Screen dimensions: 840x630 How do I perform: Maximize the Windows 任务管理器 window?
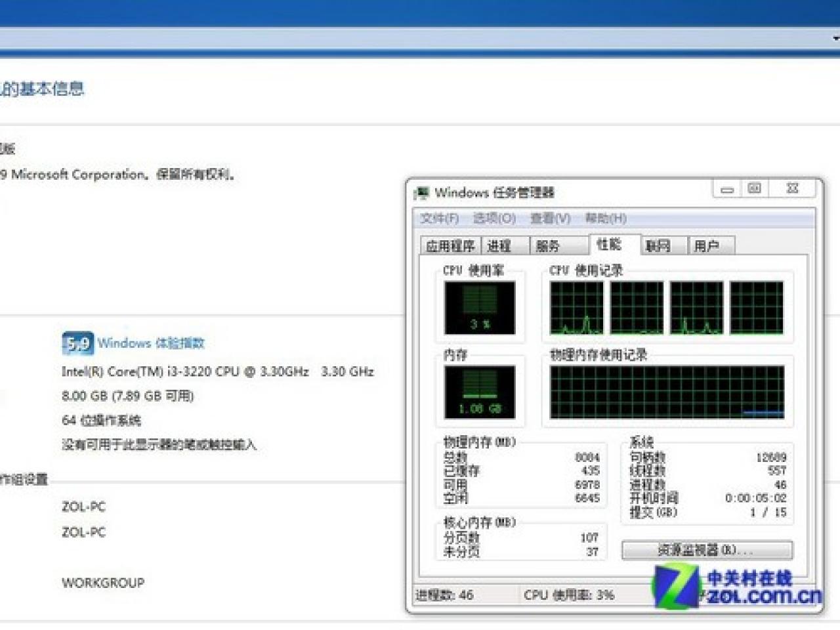click(x=755, y=189)
